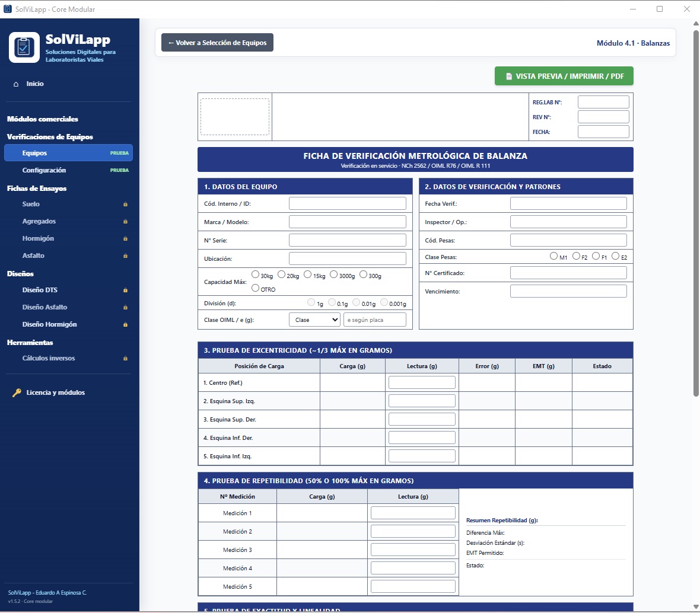Choose F1 weight class
Screen dimensions: 700x613
596,256
